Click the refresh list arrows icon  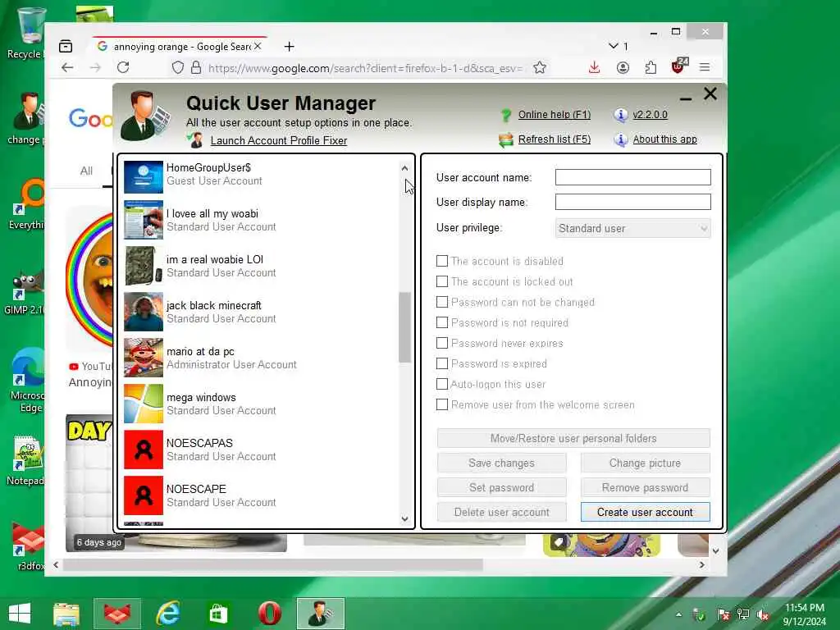(x=505, y=139)
